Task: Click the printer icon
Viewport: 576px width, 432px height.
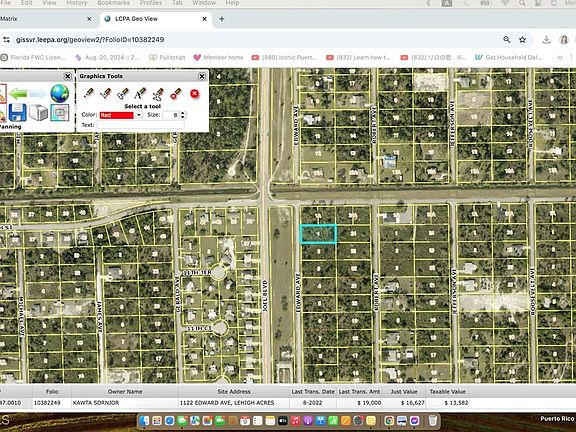Action: coord(39,112)
